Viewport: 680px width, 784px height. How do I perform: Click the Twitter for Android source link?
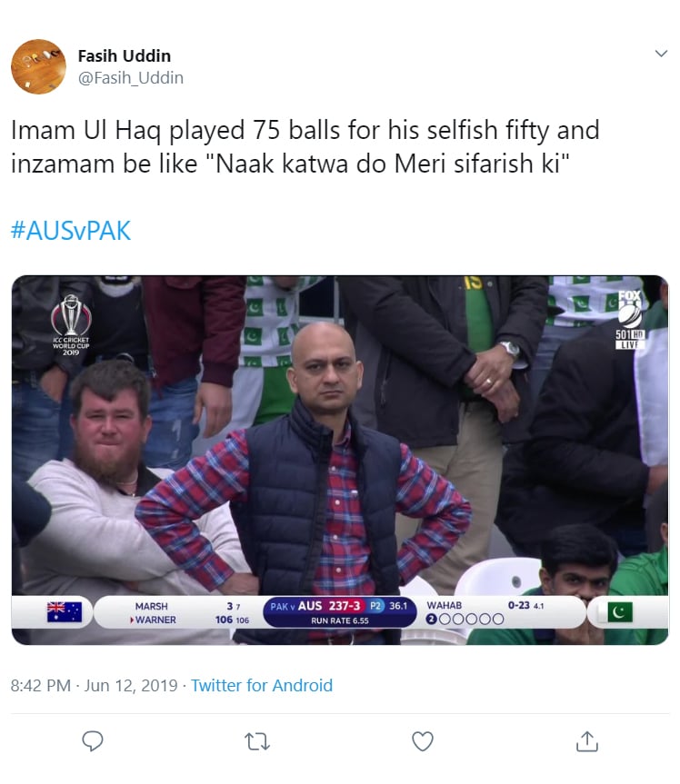tap(262, 686)
